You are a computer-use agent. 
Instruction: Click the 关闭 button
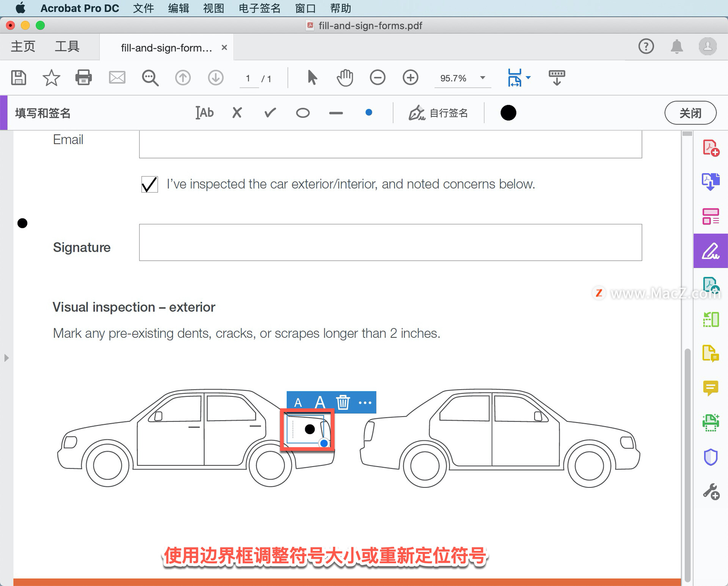pos(690,113)
